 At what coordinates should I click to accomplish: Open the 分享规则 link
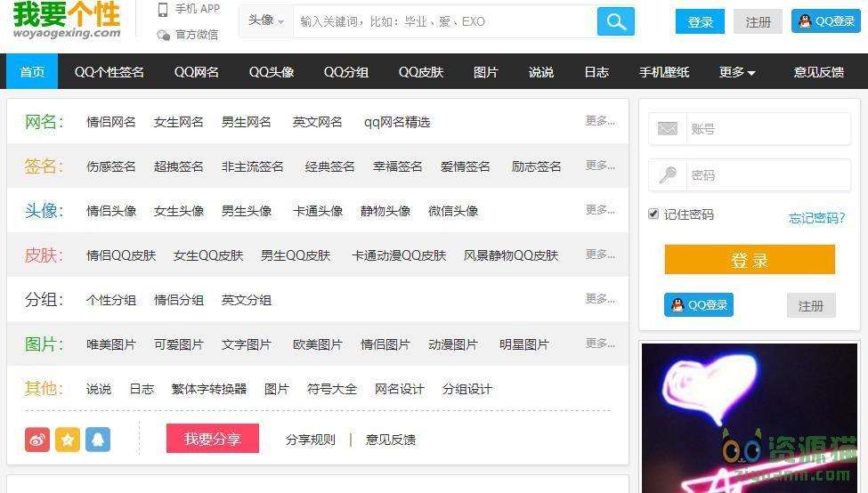pyautogui.click(x=311, y=440)
